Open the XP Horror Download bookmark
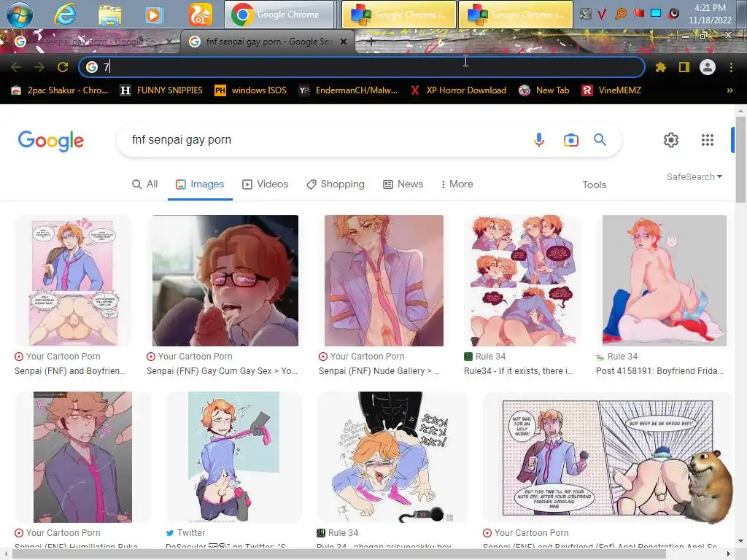The image size is (747, 560). (458, 90)
